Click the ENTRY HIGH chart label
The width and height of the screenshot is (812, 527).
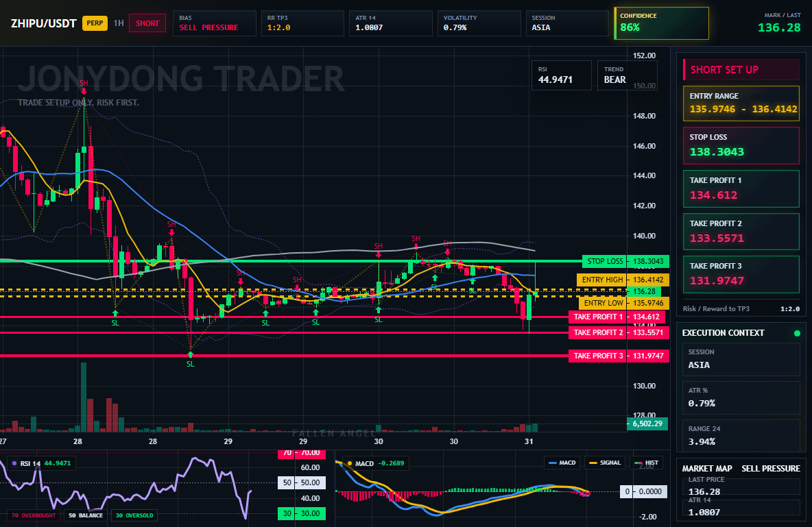click(601, 280)
